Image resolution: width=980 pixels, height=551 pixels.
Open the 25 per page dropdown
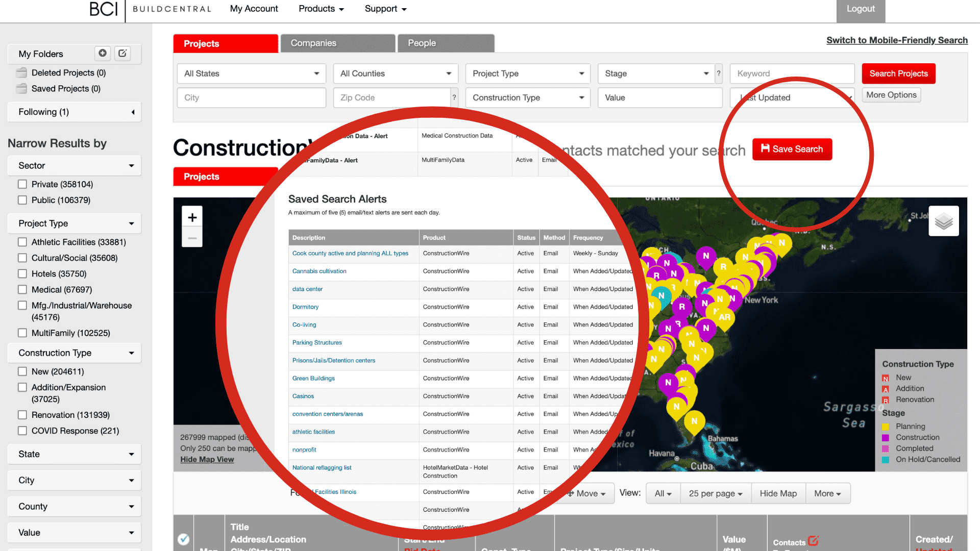pyautogui.click(x=716, y=493)
